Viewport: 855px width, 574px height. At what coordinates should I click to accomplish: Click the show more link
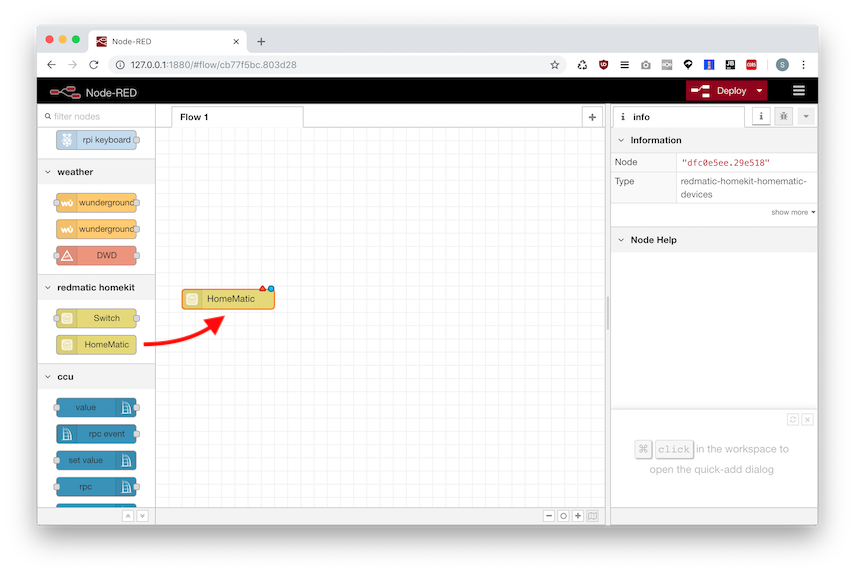792,212
